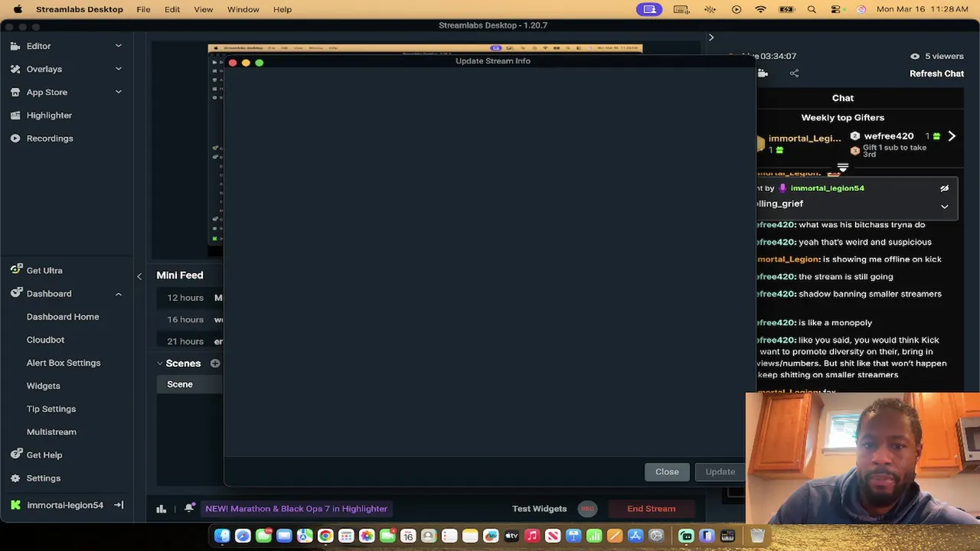Click End Stream
Image resolution: width=980 pixels, height=551 pixels.
(x=652, y=509)
